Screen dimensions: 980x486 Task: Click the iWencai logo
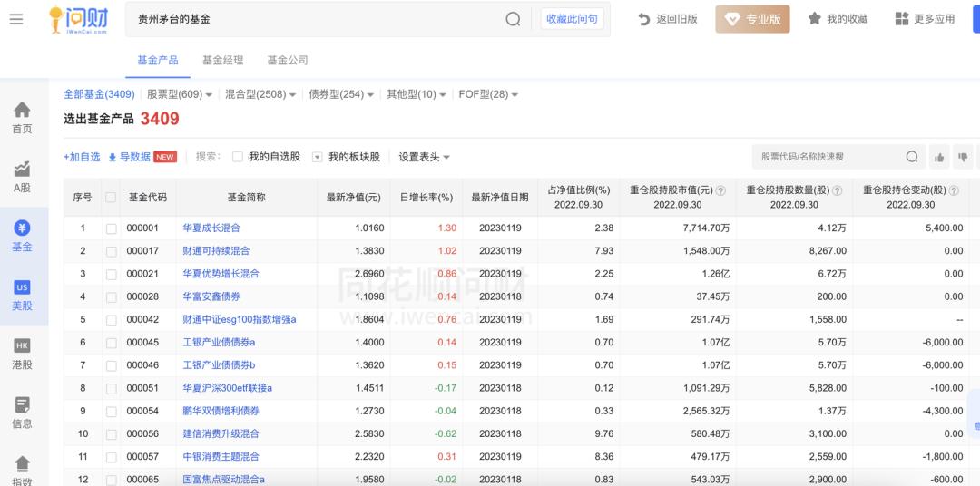tap(78, 19)
